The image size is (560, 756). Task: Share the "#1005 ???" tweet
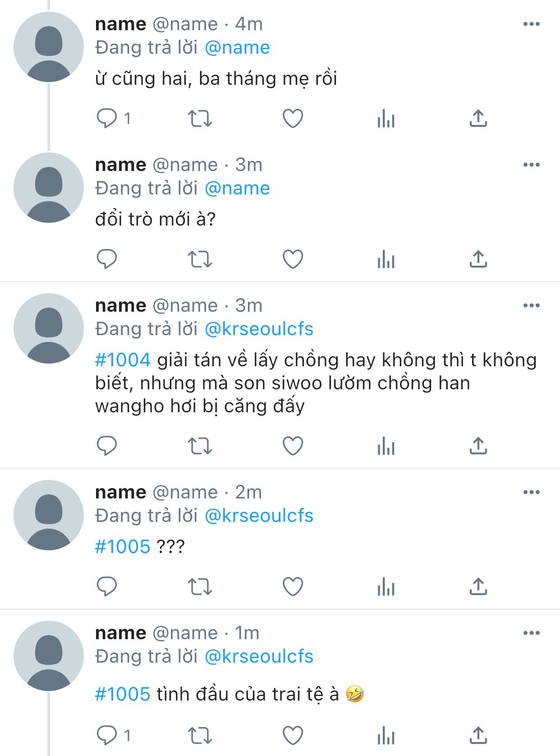478,587
